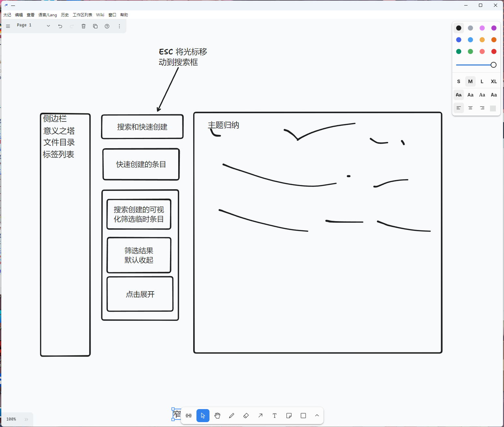Select the Rectangle shape tool

point(303,416)
